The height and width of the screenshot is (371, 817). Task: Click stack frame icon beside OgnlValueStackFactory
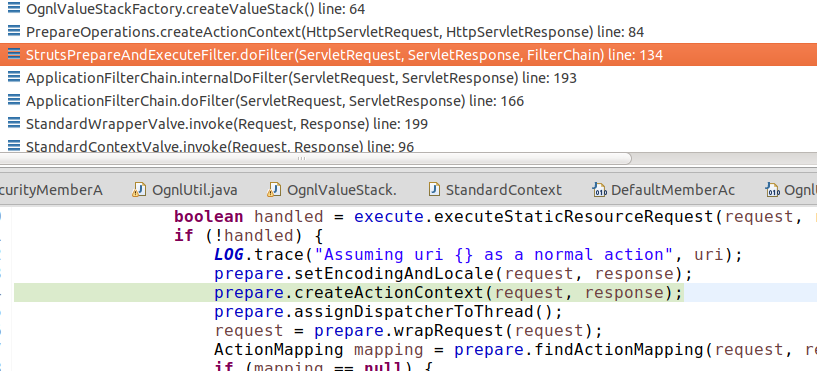[x=15, y=8]
